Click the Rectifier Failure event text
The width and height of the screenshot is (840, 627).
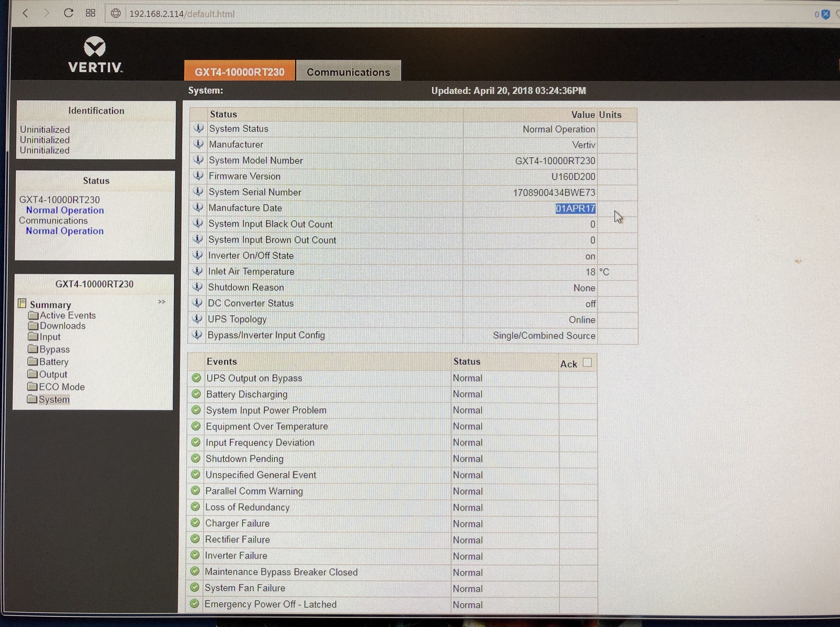pos(237,540)
